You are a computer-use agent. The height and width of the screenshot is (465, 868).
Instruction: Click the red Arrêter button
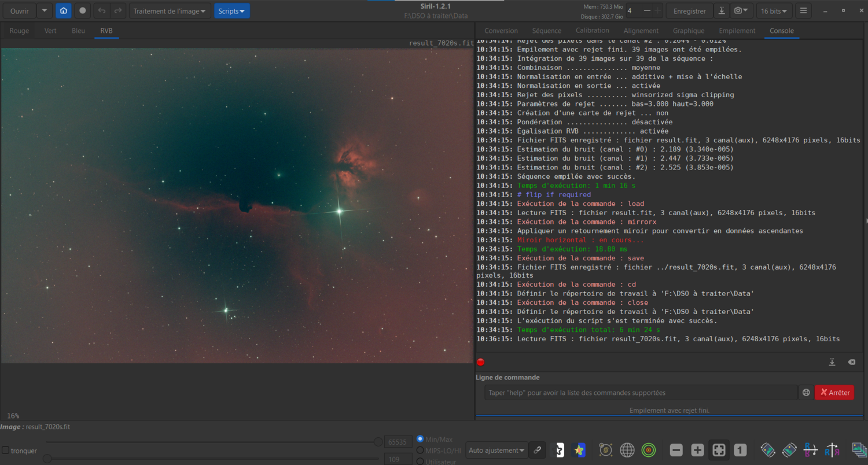click(x=834, y=393)
